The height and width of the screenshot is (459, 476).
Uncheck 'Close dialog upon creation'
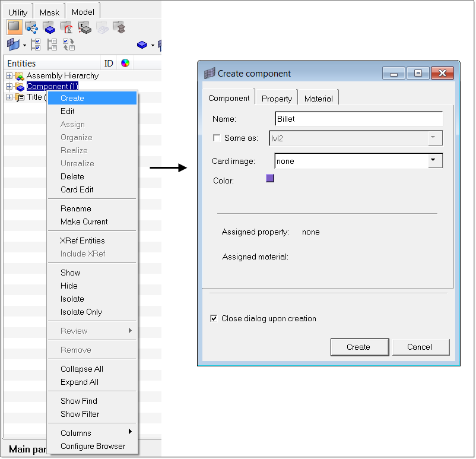pyautogui.click(x=214, y=318)
